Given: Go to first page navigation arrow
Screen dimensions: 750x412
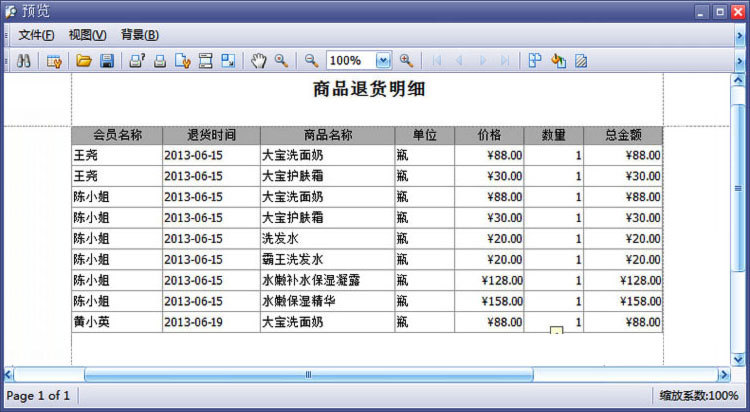Looking at the screenshot, I should 436,61.
